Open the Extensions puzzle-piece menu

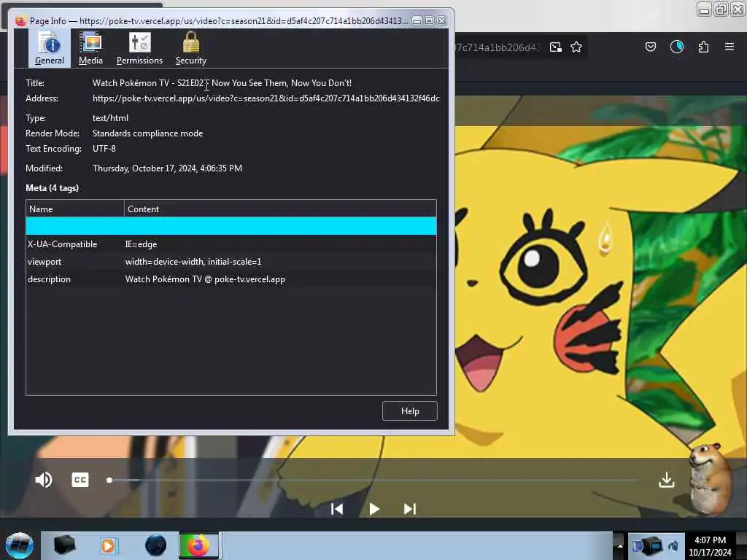[703, 47]
